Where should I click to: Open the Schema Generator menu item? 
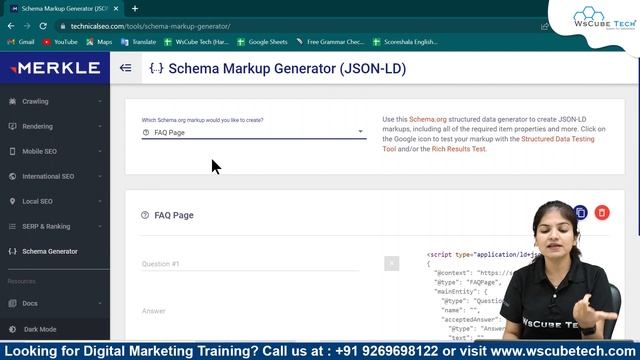[x=55, y=251]
